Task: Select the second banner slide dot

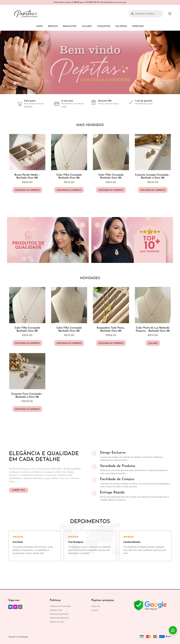Action: pyautogui.click(x=20, y=83)
